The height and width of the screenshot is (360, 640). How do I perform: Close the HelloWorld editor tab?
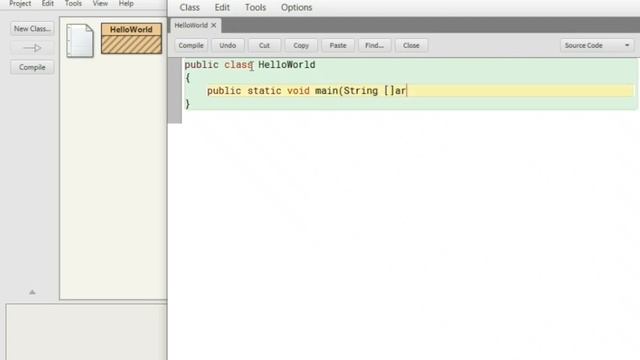[x=213, y=25]
